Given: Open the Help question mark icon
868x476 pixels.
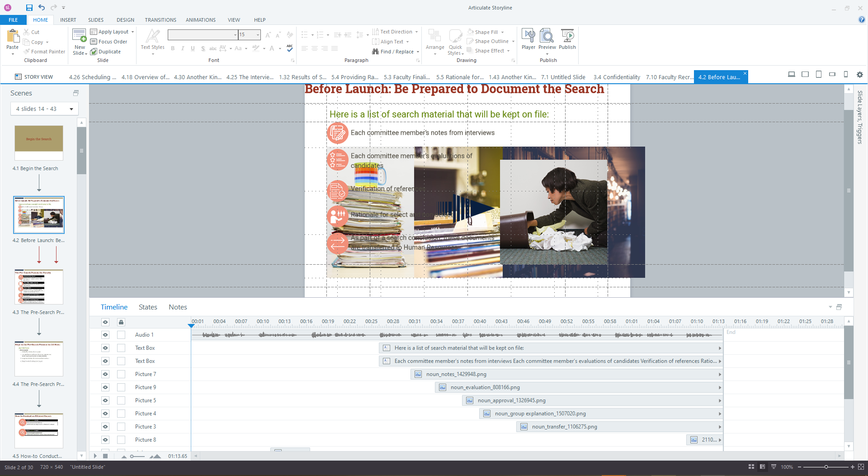Looking at the screenshot, I should coord(862,19).
